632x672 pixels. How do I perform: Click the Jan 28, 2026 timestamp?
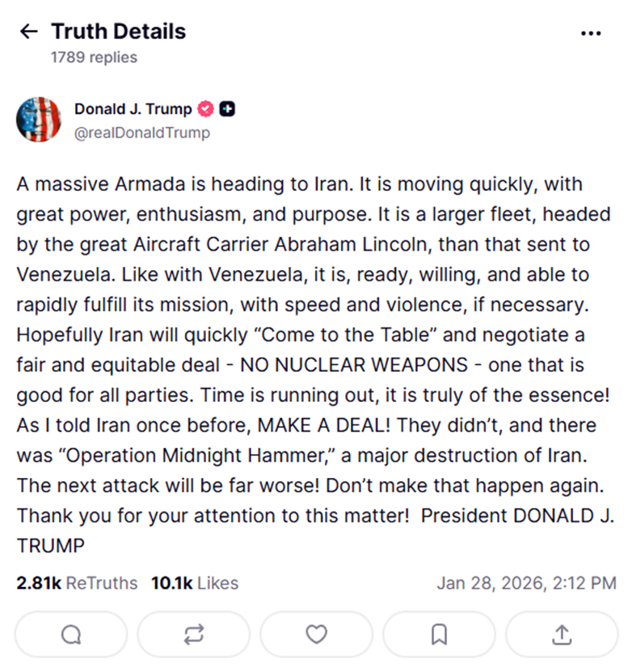526,582
